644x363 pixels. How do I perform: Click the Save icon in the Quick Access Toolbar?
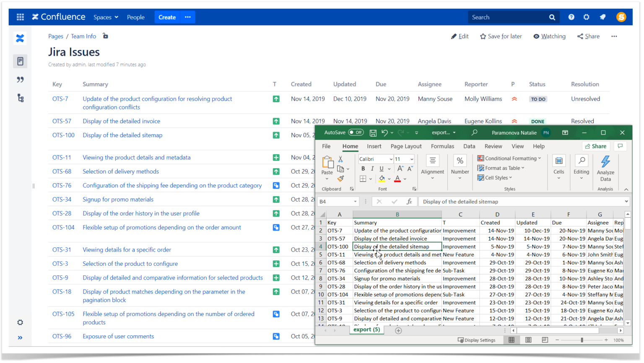tap(373, 132)
